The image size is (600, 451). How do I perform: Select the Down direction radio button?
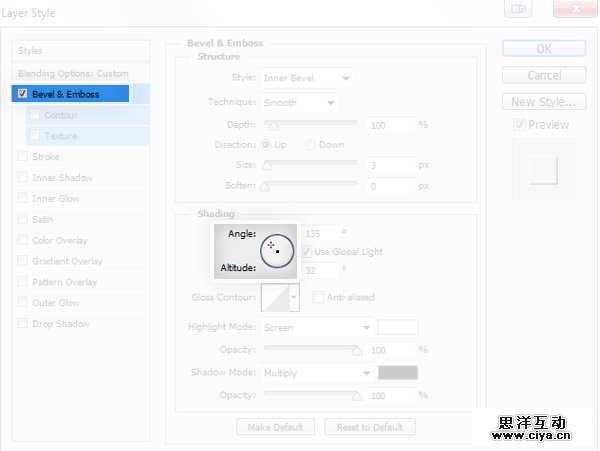(311, 145)
